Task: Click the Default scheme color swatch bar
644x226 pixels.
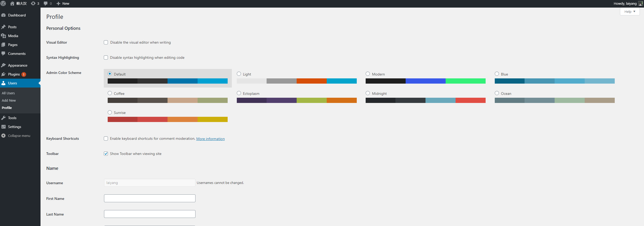Action: coord(168,81)
